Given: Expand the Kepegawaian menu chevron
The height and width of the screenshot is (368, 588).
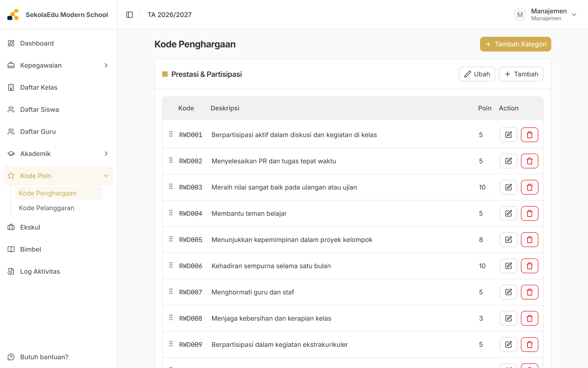Looking at the screenshot, I should 106,65.
